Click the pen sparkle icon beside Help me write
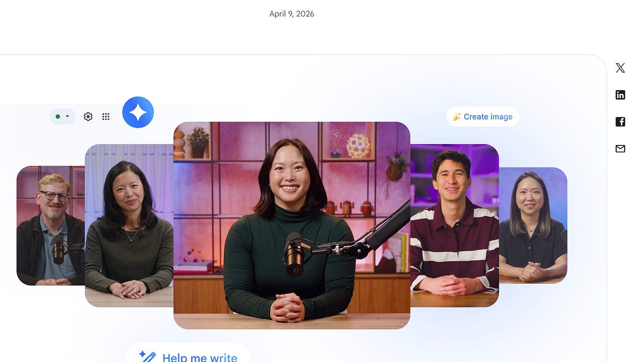Screen dimensions: 644x362 click(x=147, y=357)
